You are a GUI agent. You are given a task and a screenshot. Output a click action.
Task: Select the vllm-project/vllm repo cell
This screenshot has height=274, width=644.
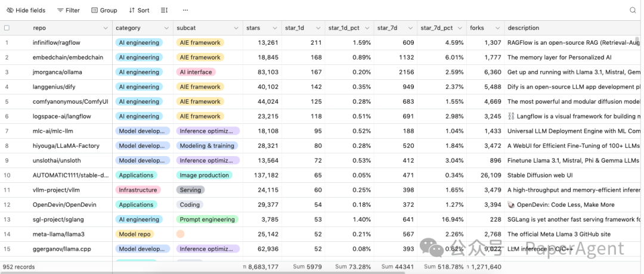click(x=56, y=191)
